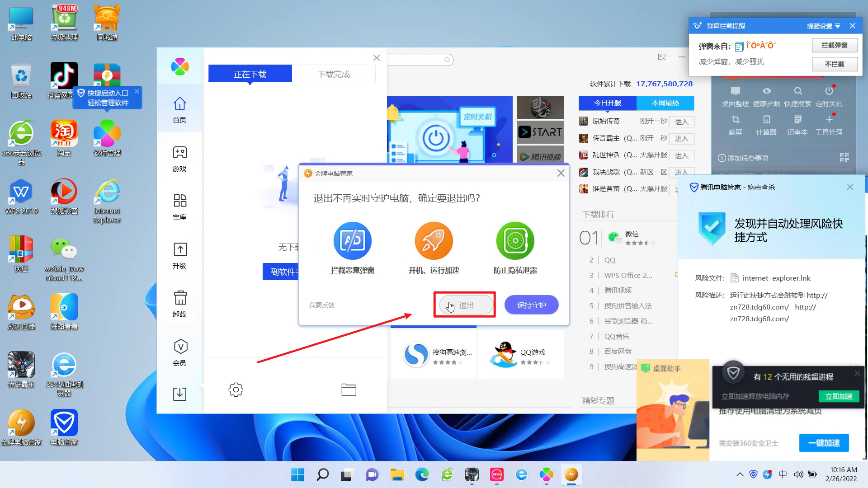
Task: Click Windows Start button on taskbar
Action: click(x=297, y=474)
